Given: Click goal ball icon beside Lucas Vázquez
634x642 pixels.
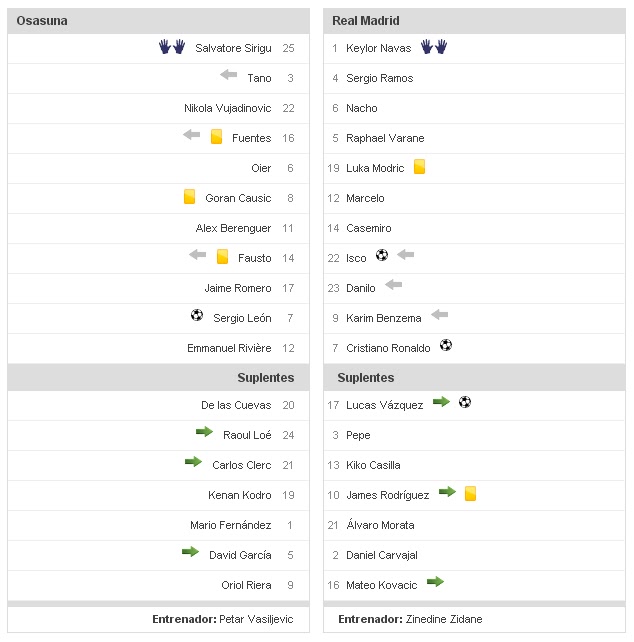Looking at the screenshot, I should (x=465, y=402).
